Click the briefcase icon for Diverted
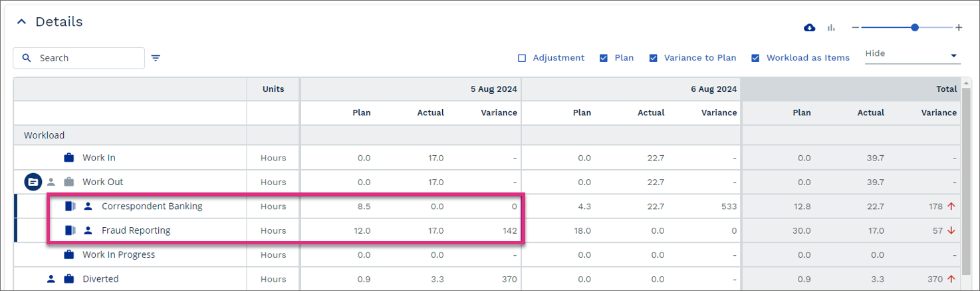This screenshot has width=980, height=291. click(x=69, y=279)
